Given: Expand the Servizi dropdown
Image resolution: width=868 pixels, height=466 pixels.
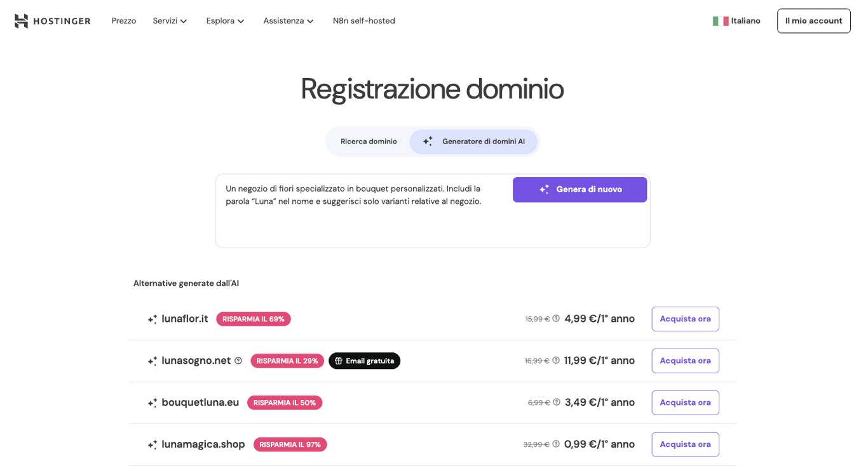Looking at the screenshot, I should (x=169, y=20).
